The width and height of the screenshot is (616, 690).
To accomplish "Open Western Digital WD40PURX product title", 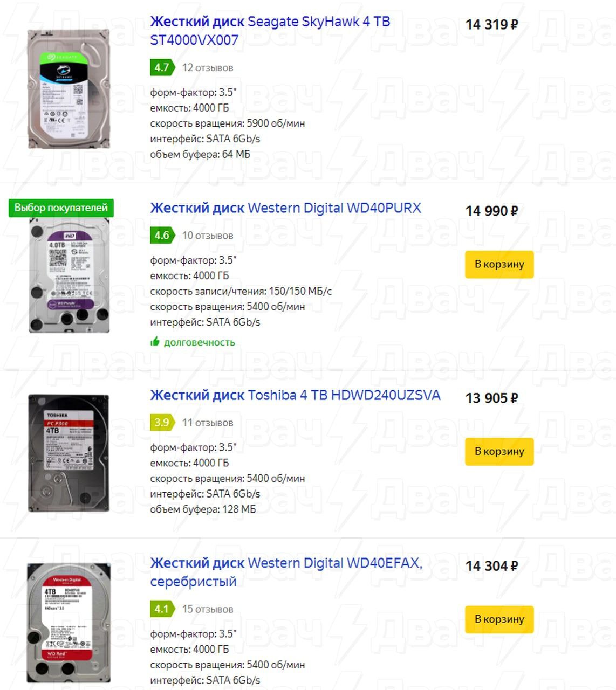I will pyautogui.click(x=285, y=208).
